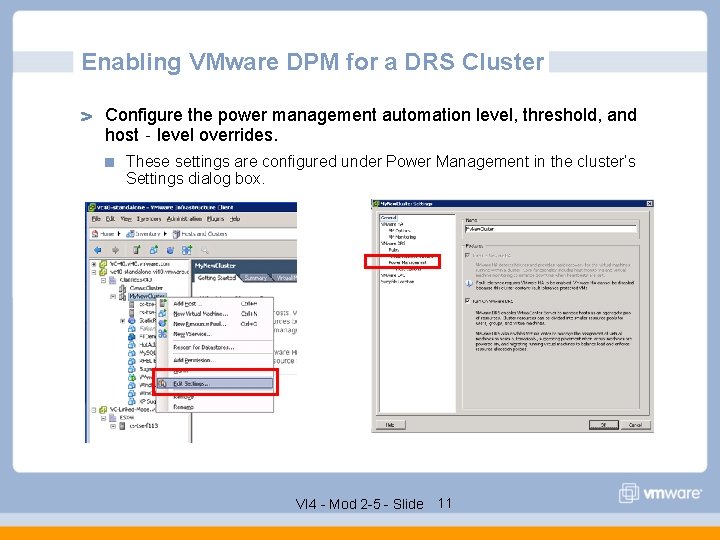Click the magnifier search toolbar icon
This screenshot has height=540, width=720.
pyautogui.click(x=205, y=250)
